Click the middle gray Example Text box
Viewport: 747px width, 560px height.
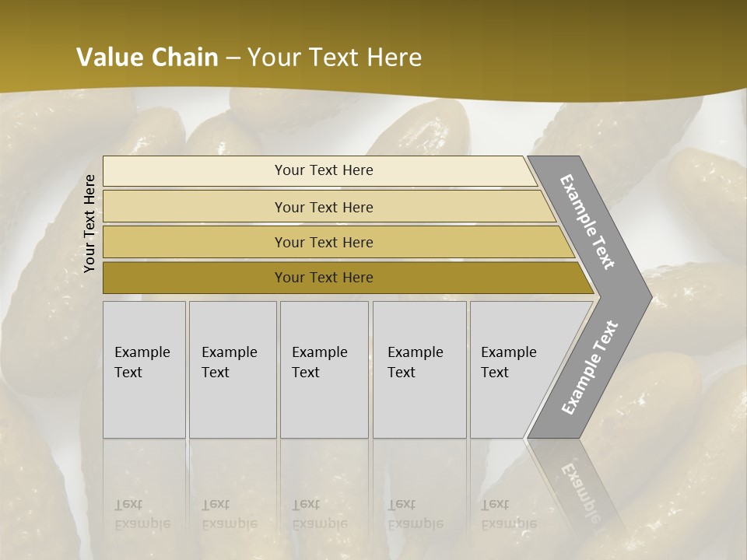(324, 369)
